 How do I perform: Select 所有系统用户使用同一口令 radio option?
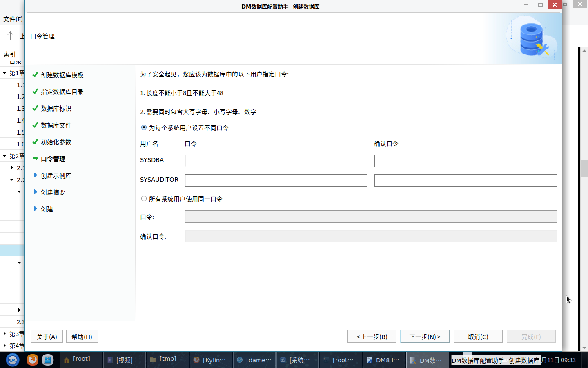coord(144,199)
